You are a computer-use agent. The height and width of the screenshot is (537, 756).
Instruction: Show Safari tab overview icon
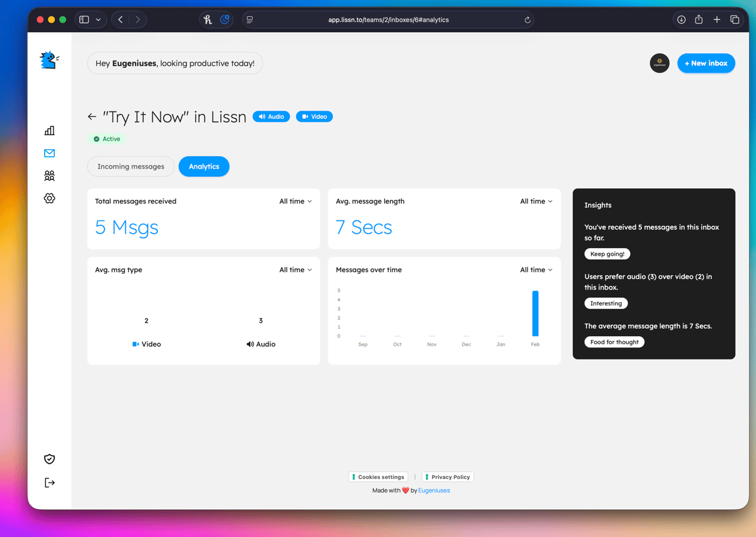click(x=735, y=20)
